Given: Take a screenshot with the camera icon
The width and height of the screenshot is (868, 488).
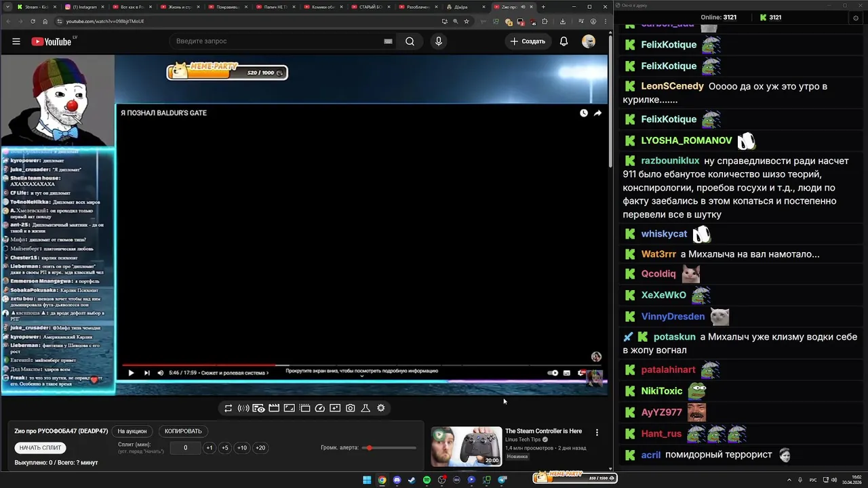Looking at the screenshot, I should pyautogui.click(x=350, y=408).
